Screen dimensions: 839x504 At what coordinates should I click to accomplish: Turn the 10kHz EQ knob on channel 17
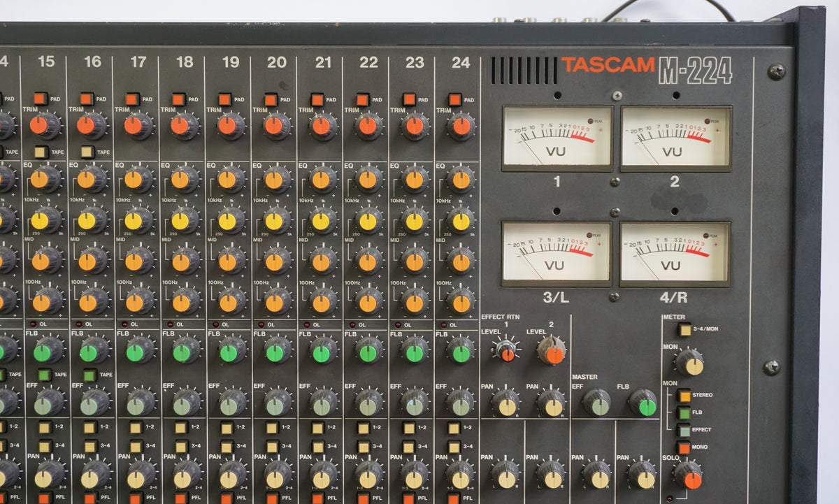coord(134,180)
